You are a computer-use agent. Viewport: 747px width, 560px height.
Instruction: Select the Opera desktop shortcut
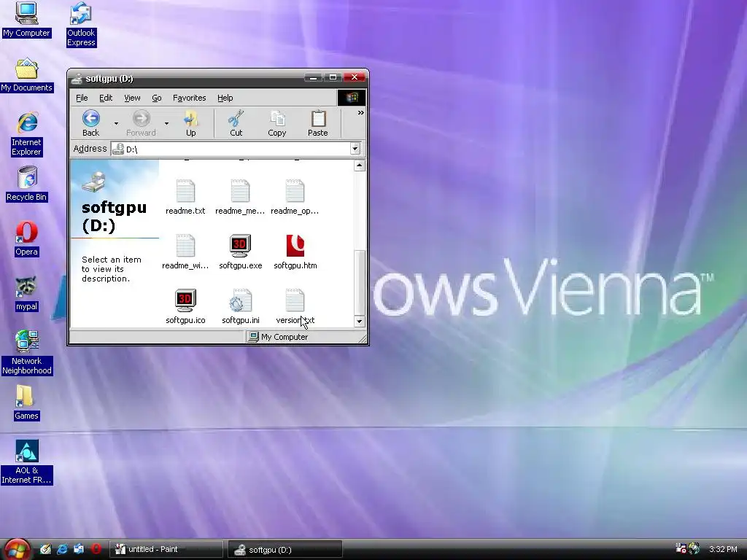pos(27,238)
